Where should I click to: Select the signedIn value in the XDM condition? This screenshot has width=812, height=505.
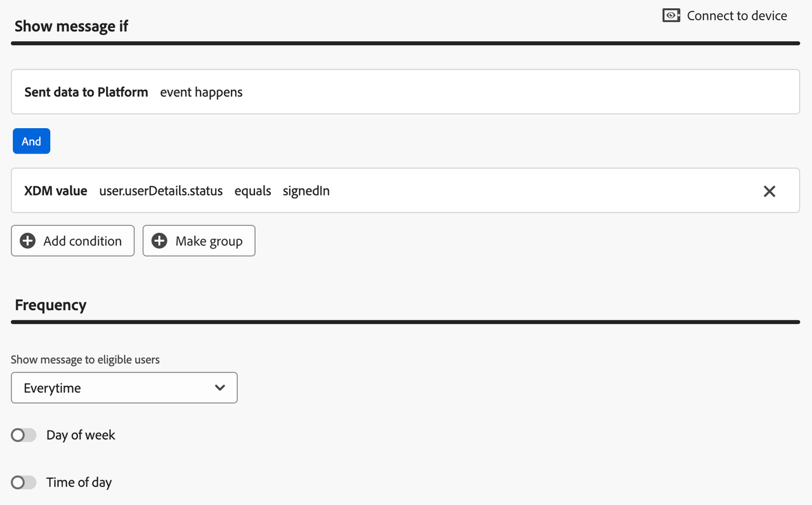[306, 190]
